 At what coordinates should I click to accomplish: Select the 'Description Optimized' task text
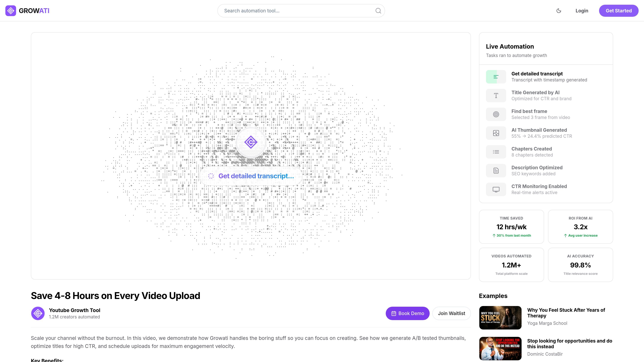pos(537,167)
